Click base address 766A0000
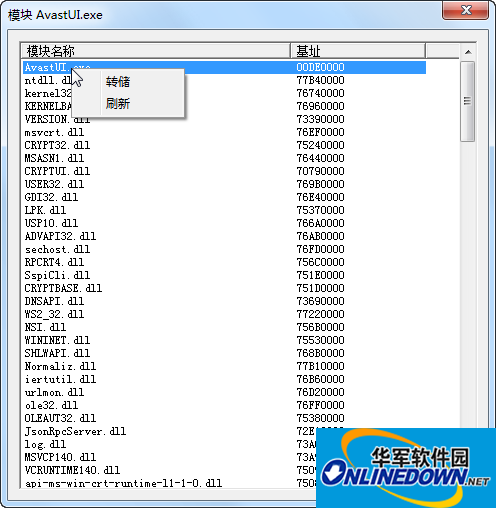496x508 pixels. point(320,223)
